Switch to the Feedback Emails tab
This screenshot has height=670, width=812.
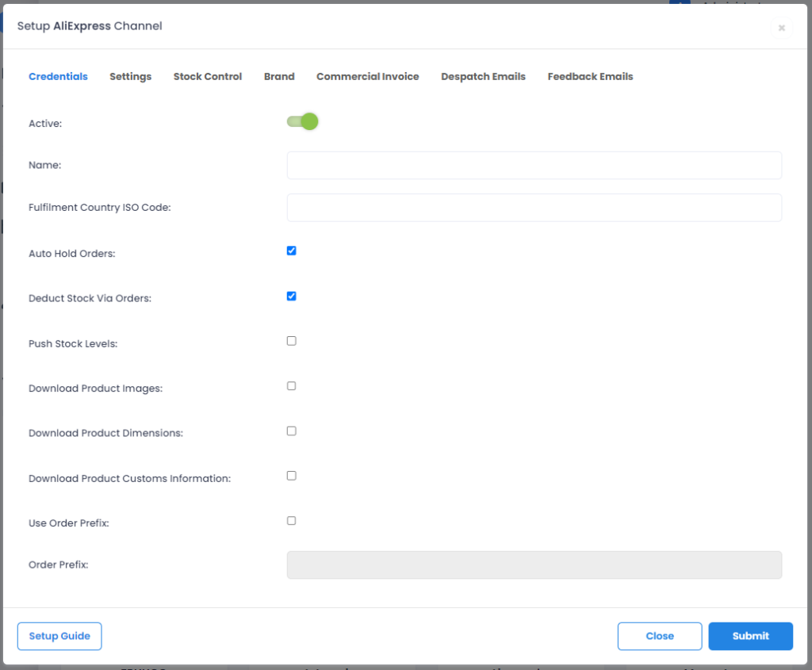click(590, 77)
